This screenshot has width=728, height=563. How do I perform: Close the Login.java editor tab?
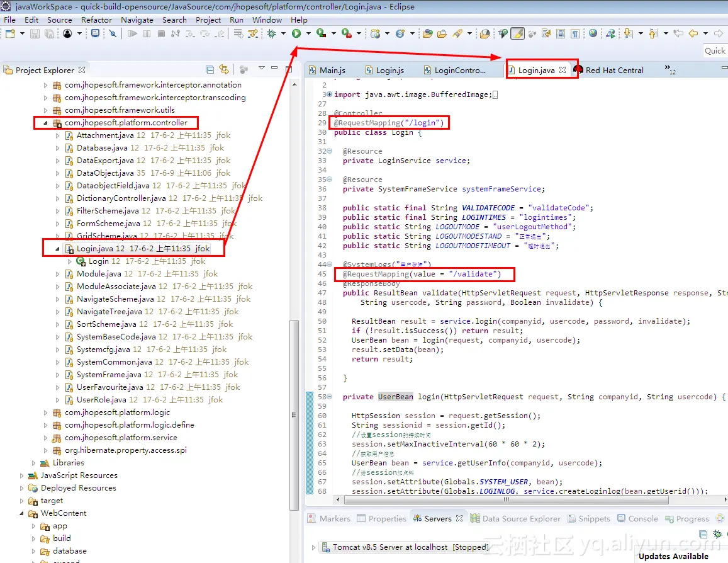563,70
